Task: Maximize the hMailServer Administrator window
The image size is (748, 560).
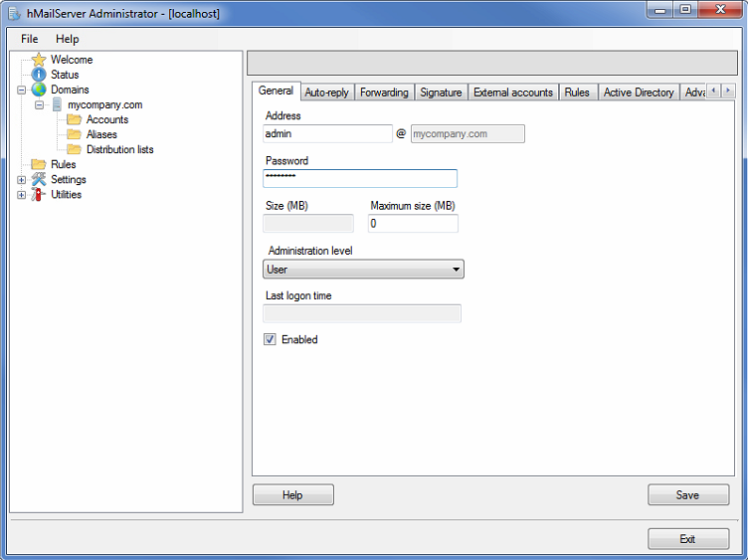Action: [685, 10]
